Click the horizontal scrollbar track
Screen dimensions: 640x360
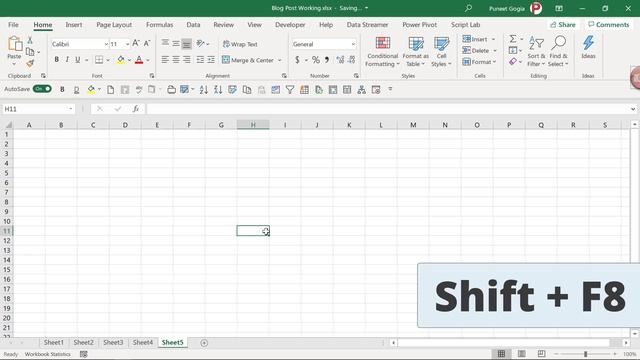[x=504, y=343]
